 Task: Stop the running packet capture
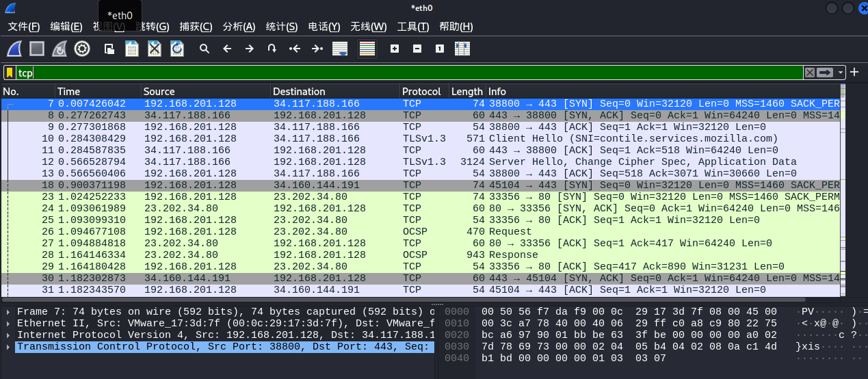pos(37,49)
